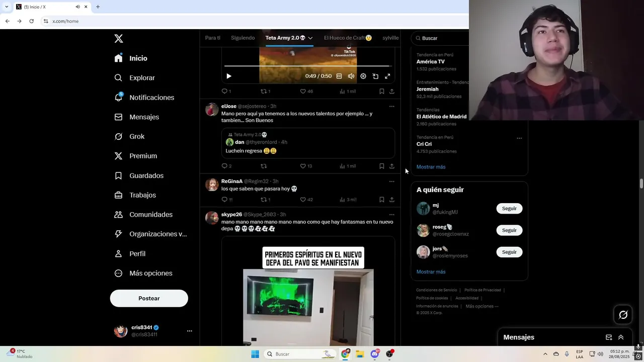Switch to the sylville tab

(390, 38)
